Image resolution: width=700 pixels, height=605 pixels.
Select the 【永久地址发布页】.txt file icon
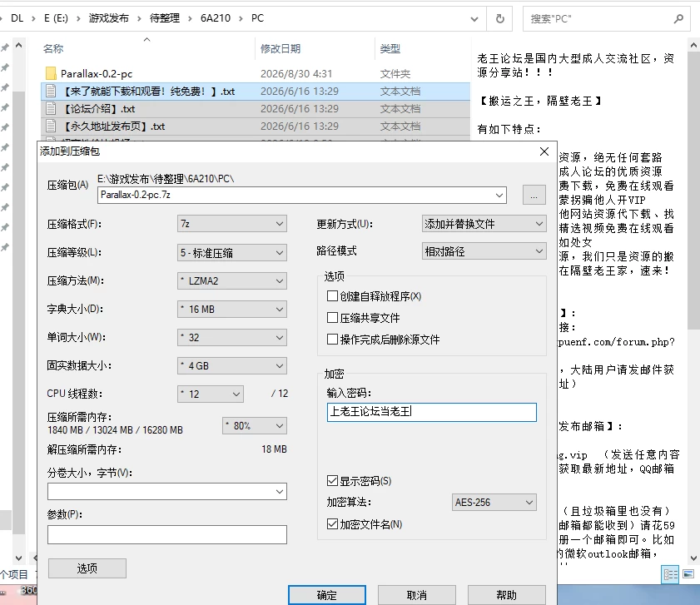pos(51,126)
